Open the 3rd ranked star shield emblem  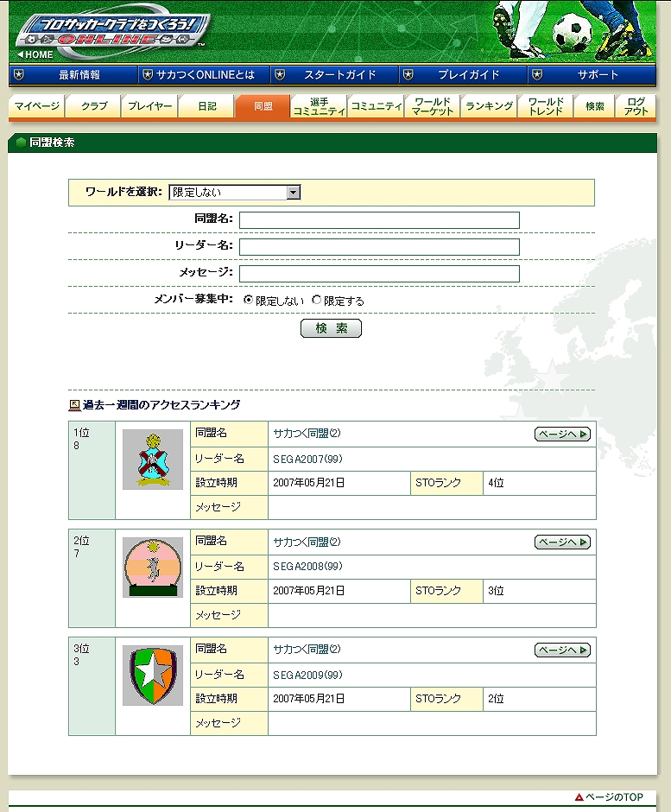click(152, 675)
